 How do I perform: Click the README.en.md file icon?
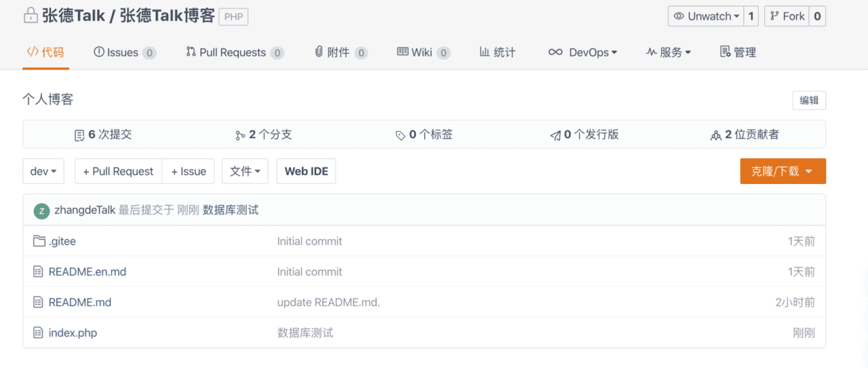click(x=39, y=272)
